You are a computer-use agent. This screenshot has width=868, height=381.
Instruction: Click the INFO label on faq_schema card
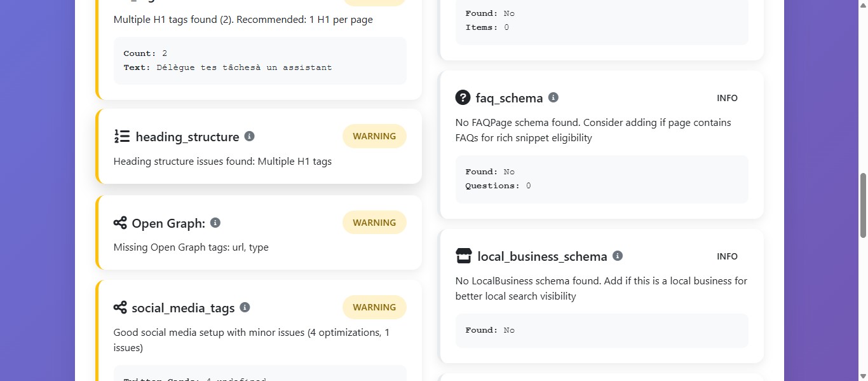(x=727, y=97)
